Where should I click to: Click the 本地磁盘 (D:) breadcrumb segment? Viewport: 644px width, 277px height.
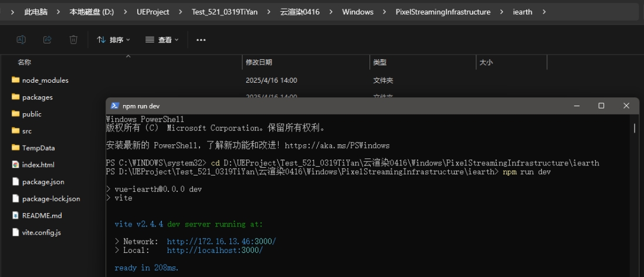pyautogui.click(x=91, y=12)
